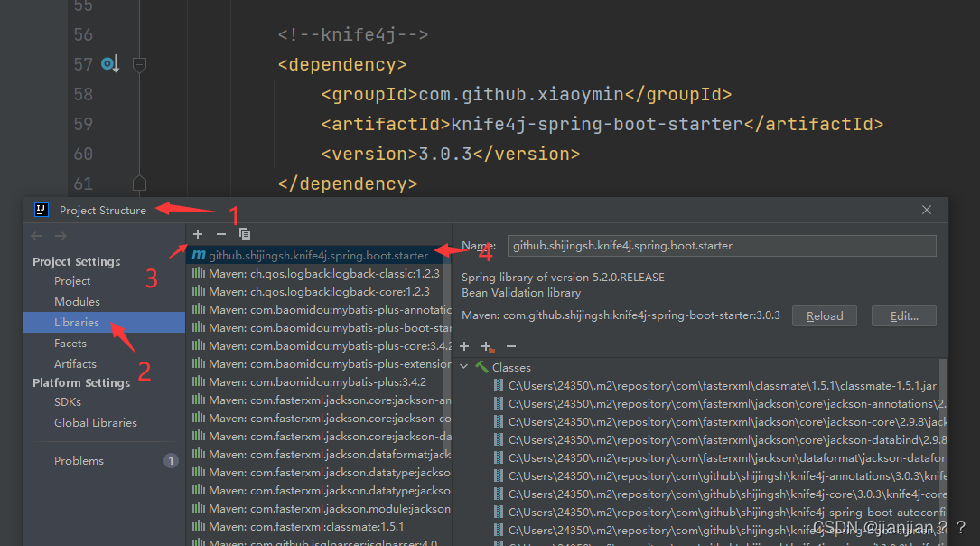
Task: Open SDKs under Platform Settings
Action: [x=68, y=401]
